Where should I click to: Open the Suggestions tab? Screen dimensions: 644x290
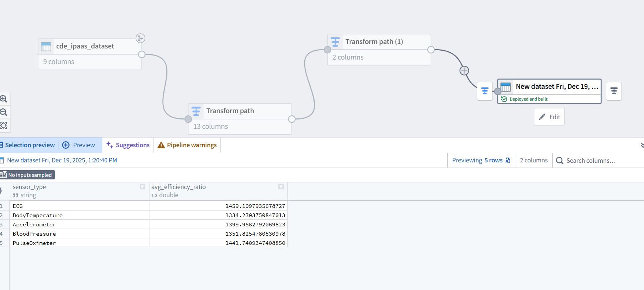coord(128,145)
